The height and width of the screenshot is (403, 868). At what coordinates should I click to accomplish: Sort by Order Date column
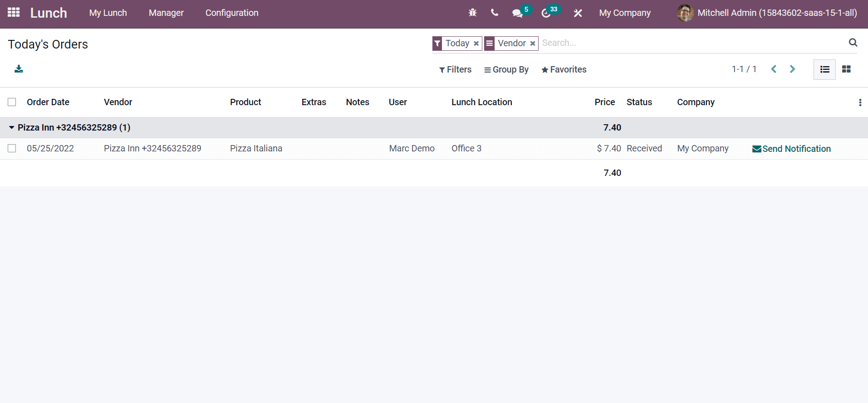(48, 102)
